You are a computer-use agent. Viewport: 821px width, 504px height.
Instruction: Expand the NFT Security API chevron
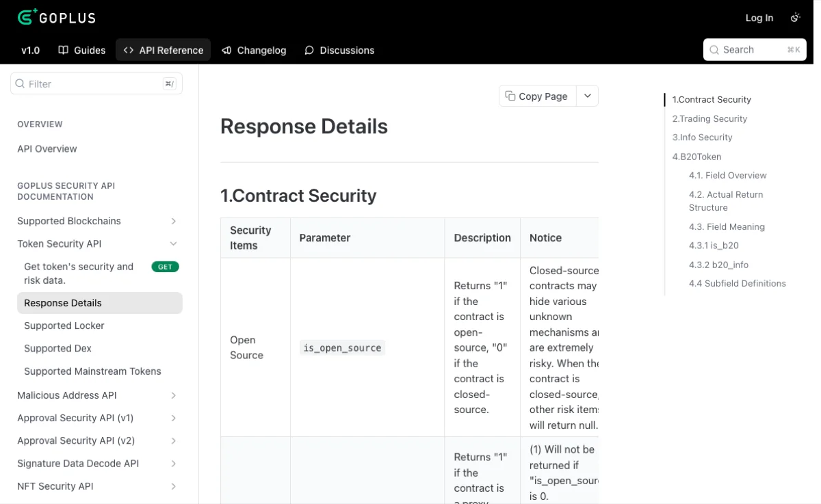[x=174, y=486]
